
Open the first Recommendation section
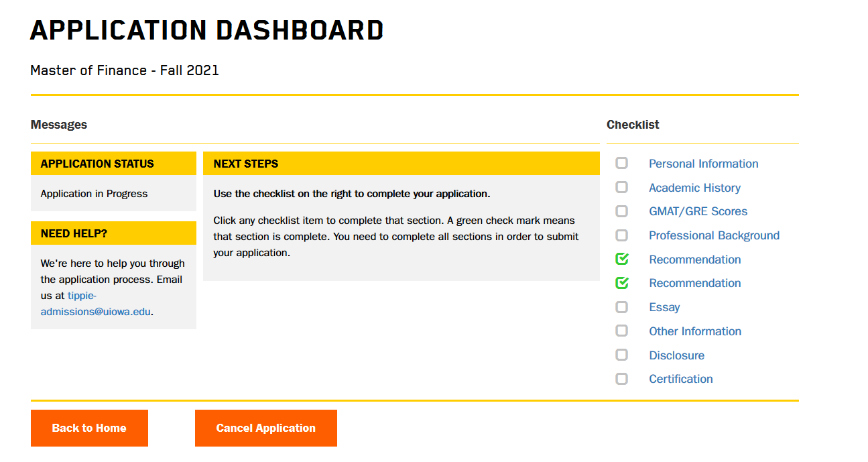click(694, 258)
